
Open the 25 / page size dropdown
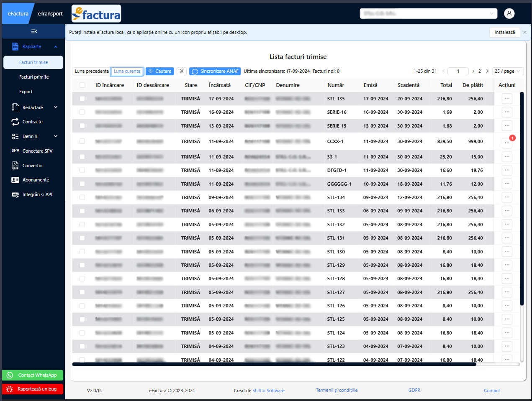[x=507, y=71]
